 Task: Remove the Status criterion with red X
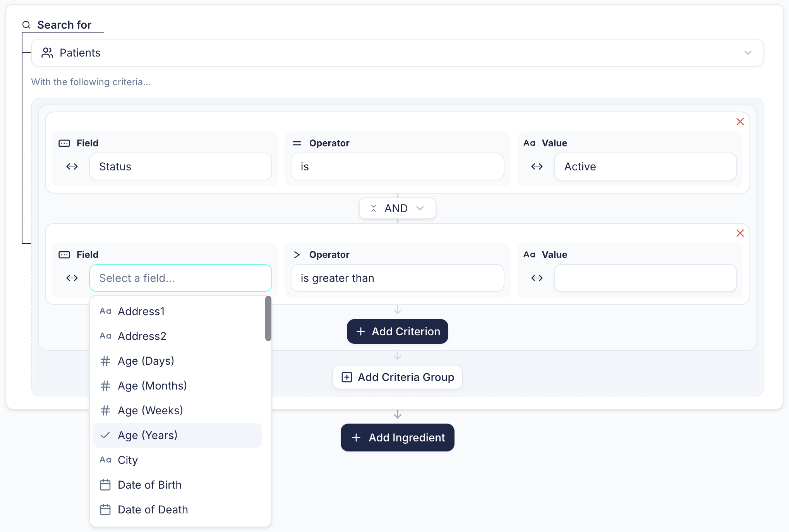[740, 122]
